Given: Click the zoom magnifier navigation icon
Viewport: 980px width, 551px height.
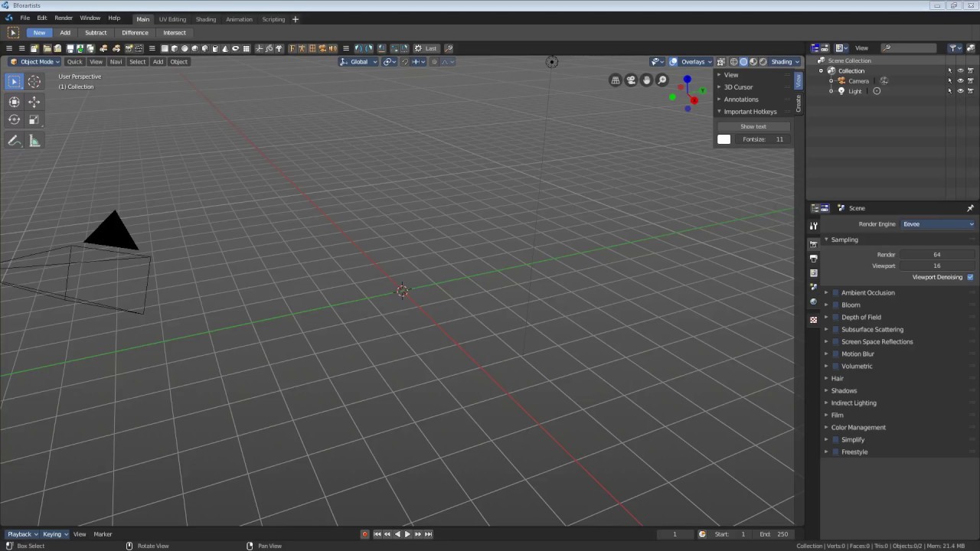Looking at the screenshot, I should 662,80.
